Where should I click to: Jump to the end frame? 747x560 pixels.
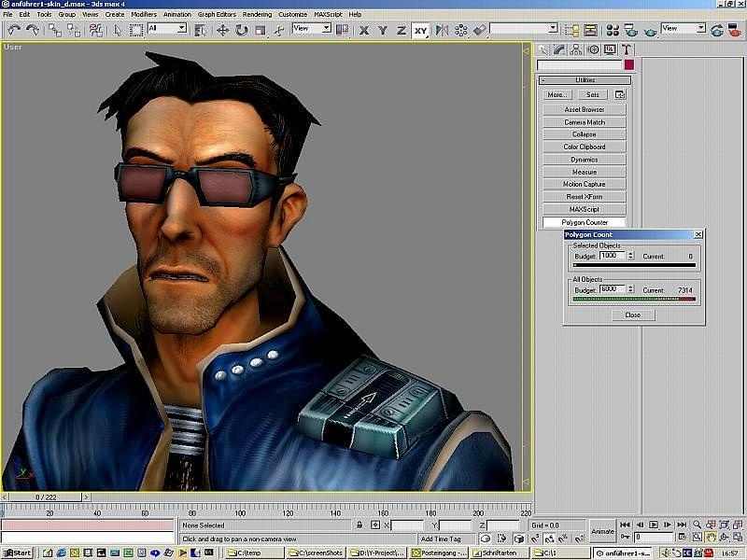(x=684, y=525)
